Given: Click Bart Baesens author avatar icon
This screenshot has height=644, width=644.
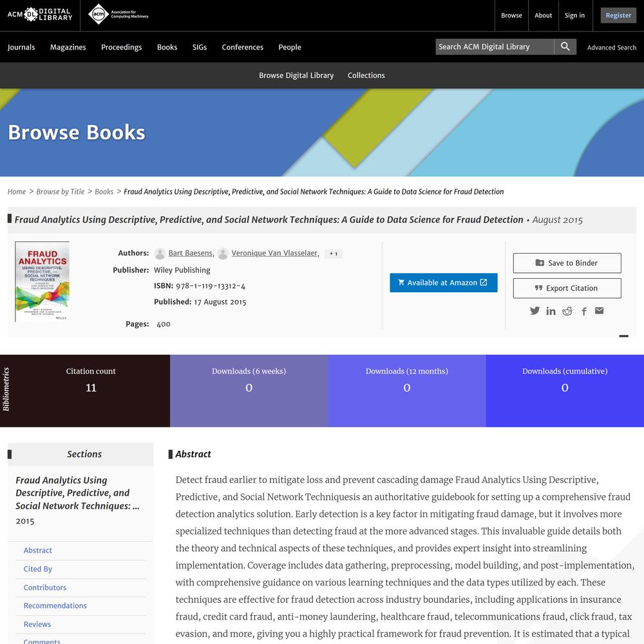Looking at the screenshot, I should pos(160,253).
